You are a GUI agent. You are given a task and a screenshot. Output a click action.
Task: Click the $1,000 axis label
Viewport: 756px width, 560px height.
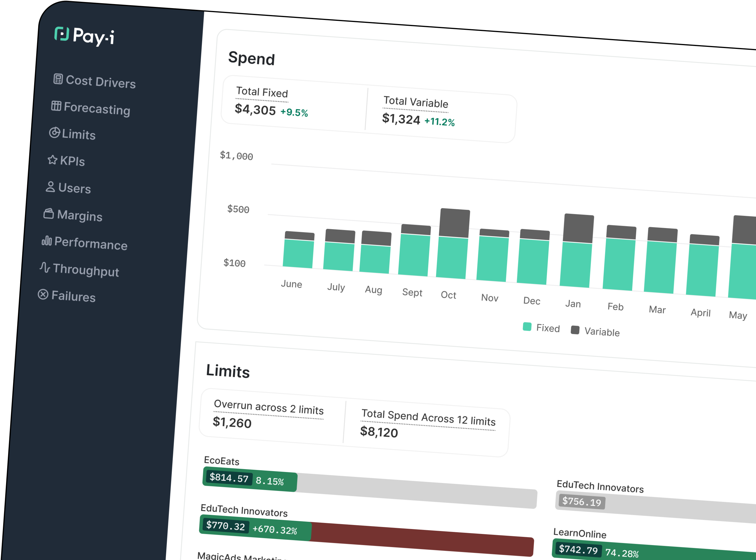[x=236, y=156]
